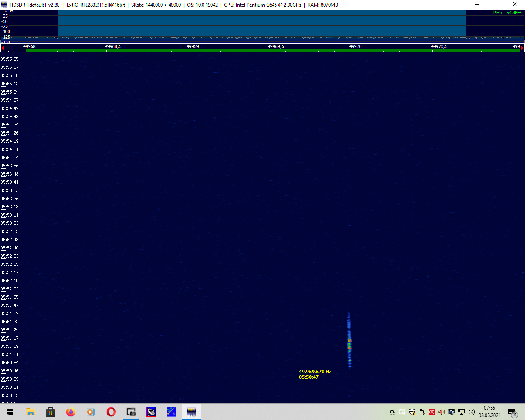Click the HDSDR title bar application icon
525x420 pixels.
[4, 5]
